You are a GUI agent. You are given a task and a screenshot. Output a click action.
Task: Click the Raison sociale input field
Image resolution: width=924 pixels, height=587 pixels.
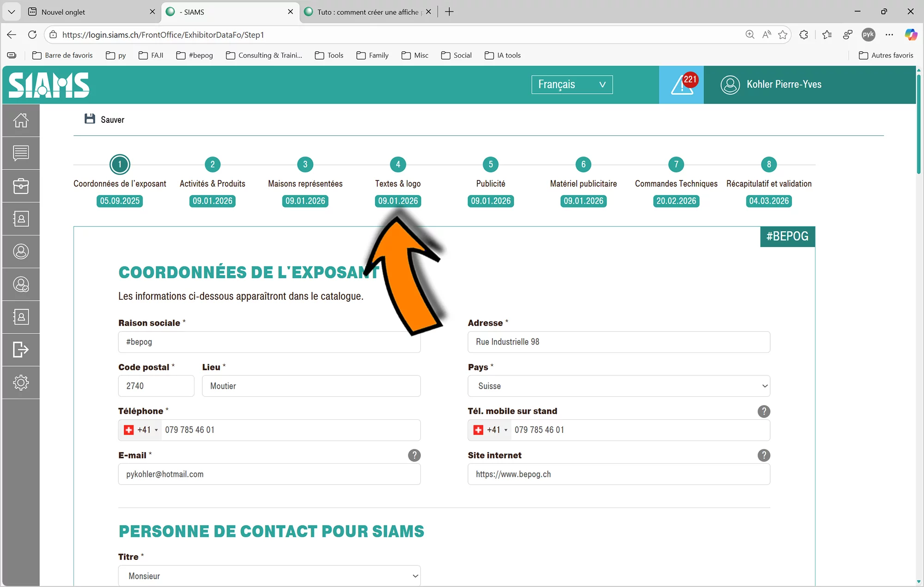pos(269,342)
